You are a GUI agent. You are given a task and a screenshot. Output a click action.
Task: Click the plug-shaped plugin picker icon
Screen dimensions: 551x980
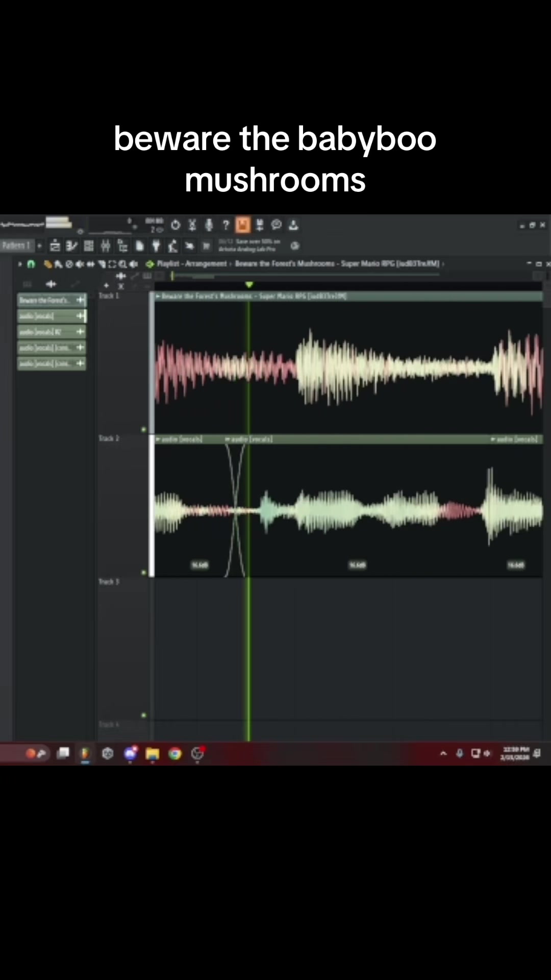[156, 246]
